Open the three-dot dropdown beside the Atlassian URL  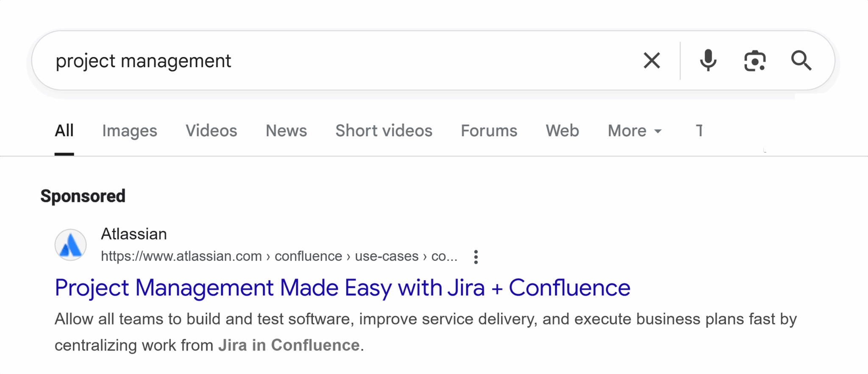tap(476, 256)
